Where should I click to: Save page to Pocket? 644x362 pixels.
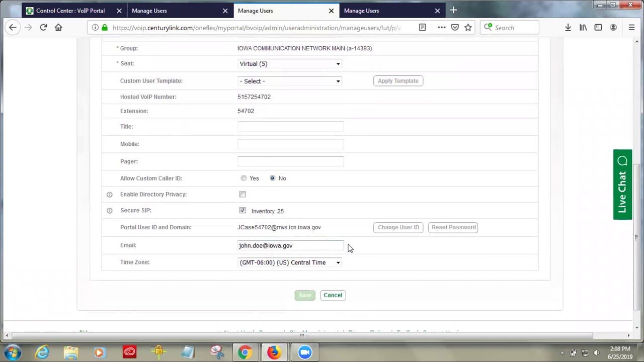[x=455, y=28]
